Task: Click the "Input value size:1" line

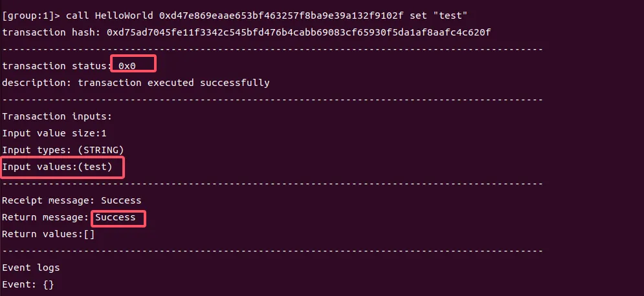Action: coord(54,133)
